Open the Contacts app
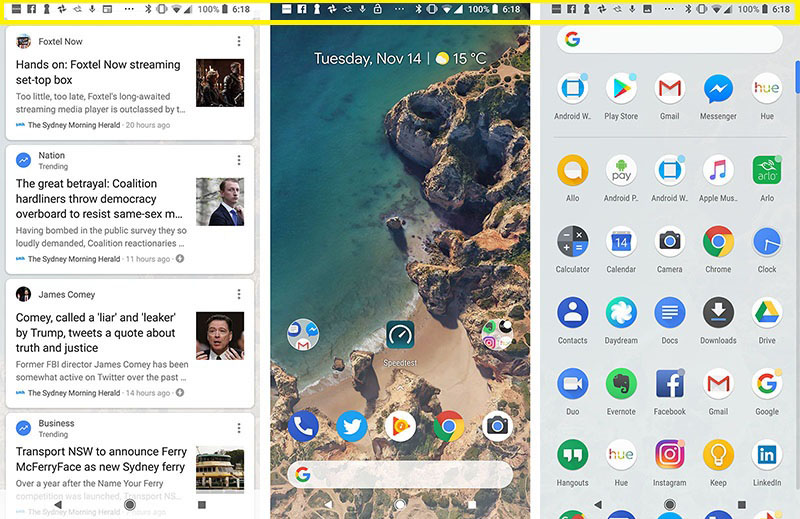 (572, 313)
